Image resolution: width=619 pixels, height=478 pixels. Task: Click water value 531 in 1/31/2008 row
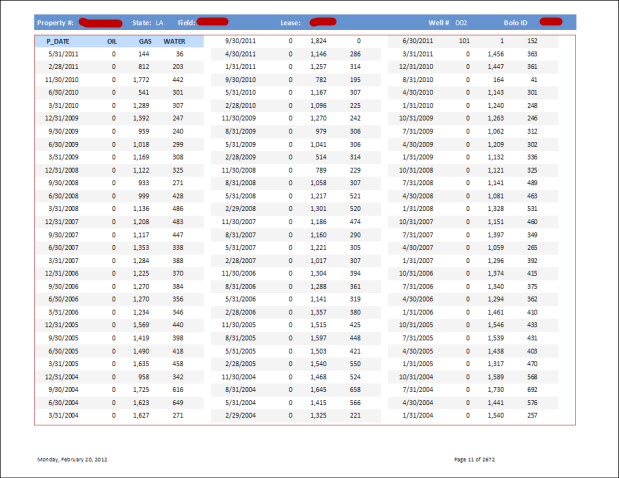click(532, 208)
